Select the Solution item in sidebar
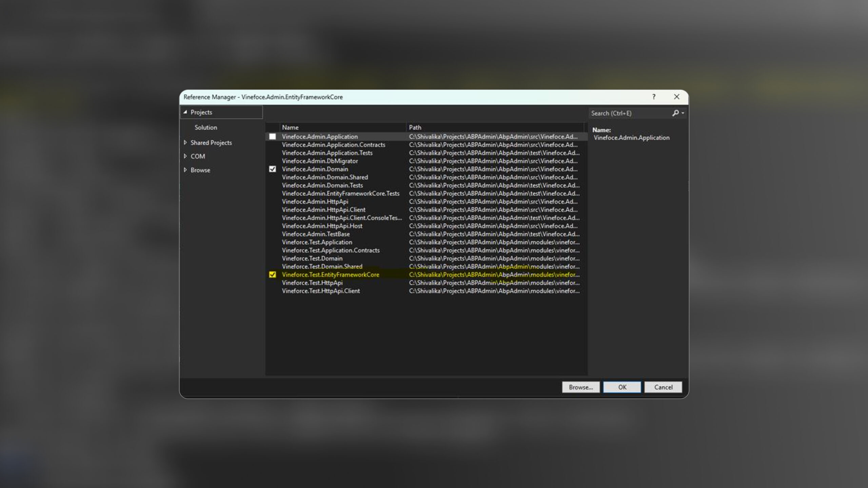 206,127
